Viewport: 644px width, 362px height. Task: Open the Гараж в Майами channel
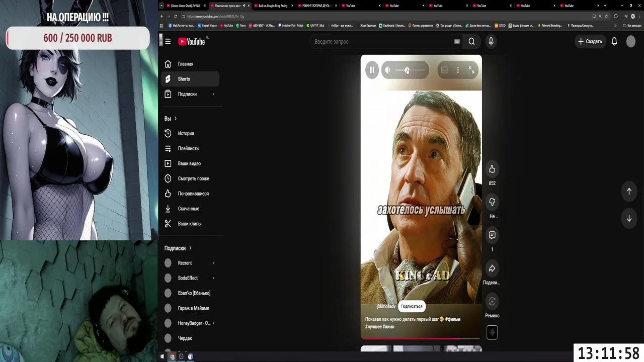[190, 308]
